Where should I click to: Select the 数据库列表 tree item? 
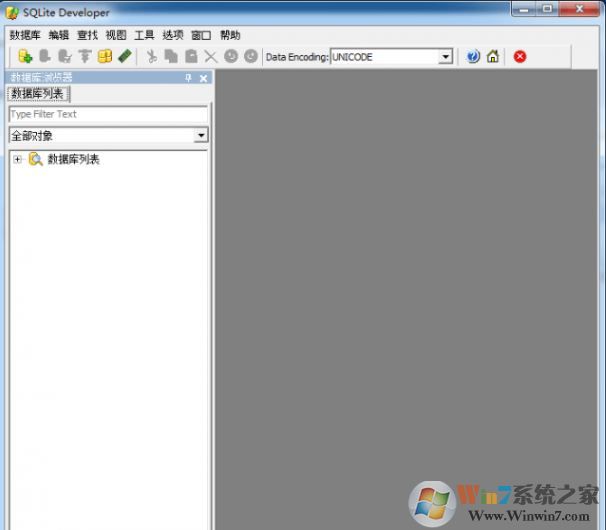click(73, 159)
